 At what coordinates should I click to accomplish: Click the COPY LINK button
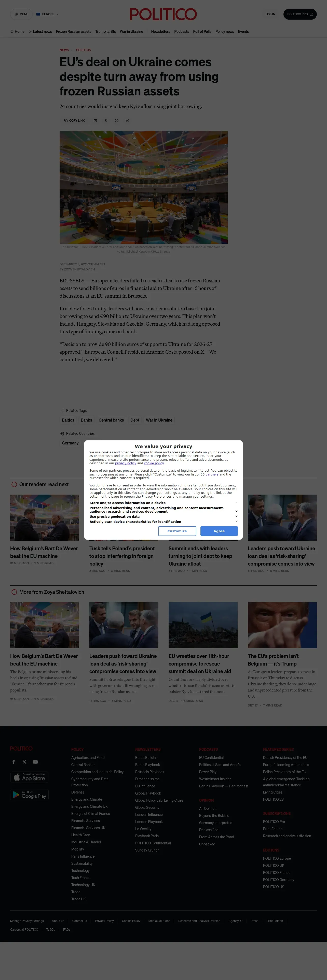point(74,121)
